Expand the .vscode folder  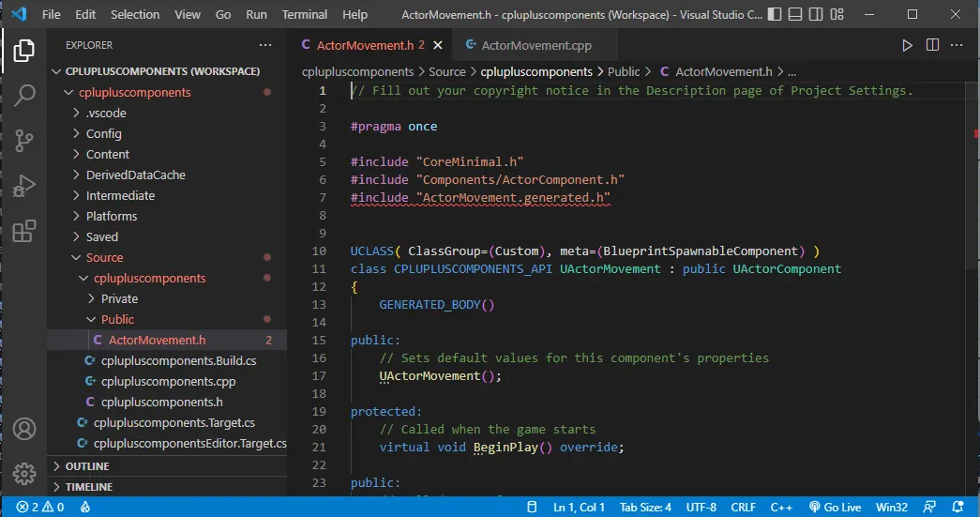point(168,113)
